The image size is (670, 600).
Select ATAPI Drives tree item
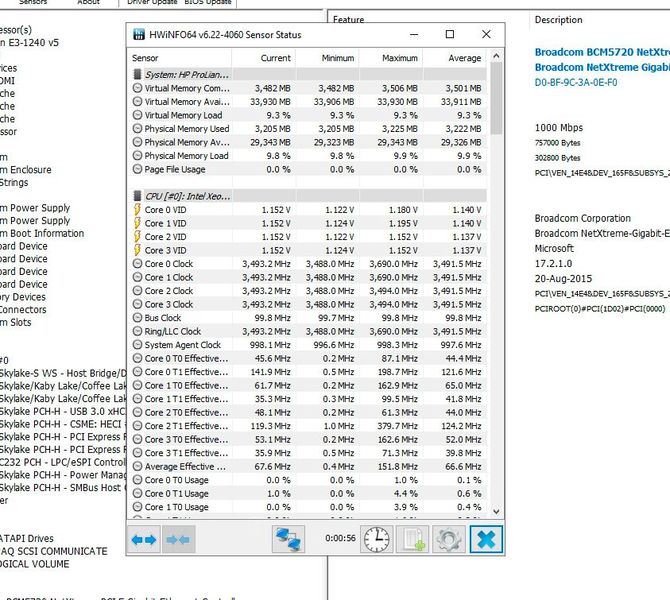tap(27, 538)
